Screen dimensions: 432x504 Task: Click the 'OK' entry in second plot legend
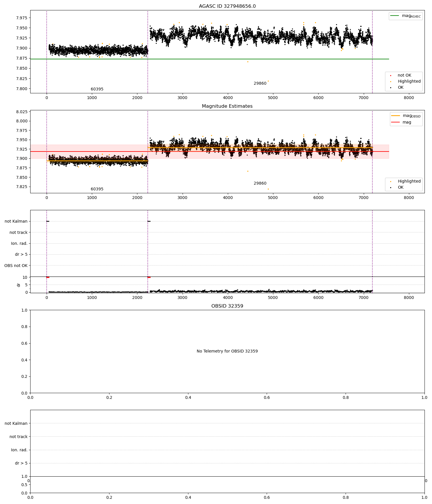coord(400,187)
